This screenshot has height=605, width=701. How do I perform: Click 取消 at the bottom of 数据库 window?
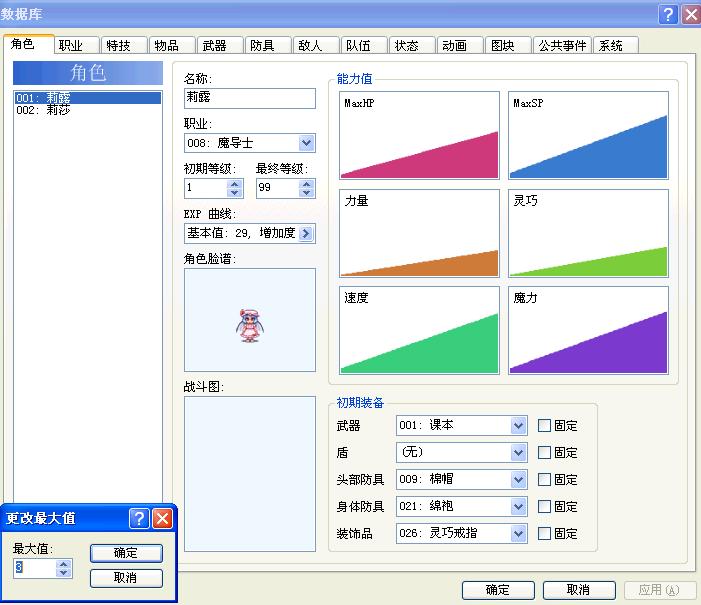(579, 590)
